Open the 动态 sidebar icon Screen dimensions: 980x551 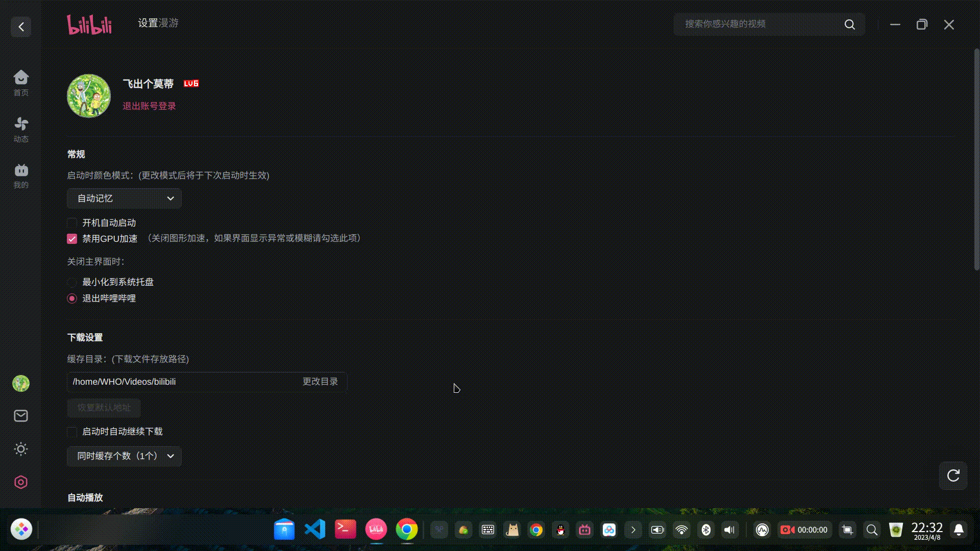(x=20, y=129)
